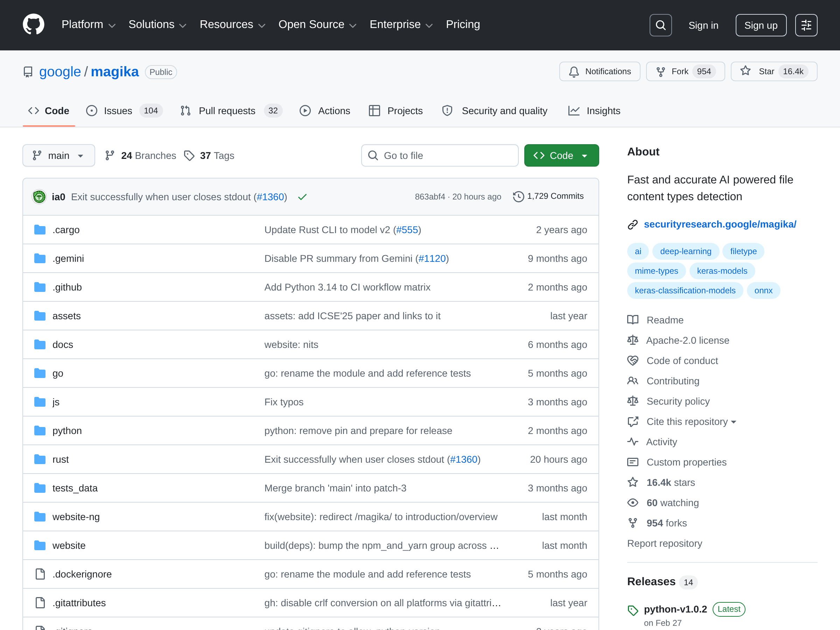Expand the green Code dropdown button
Screen dimensions: 840x630
tap(561, 155)
